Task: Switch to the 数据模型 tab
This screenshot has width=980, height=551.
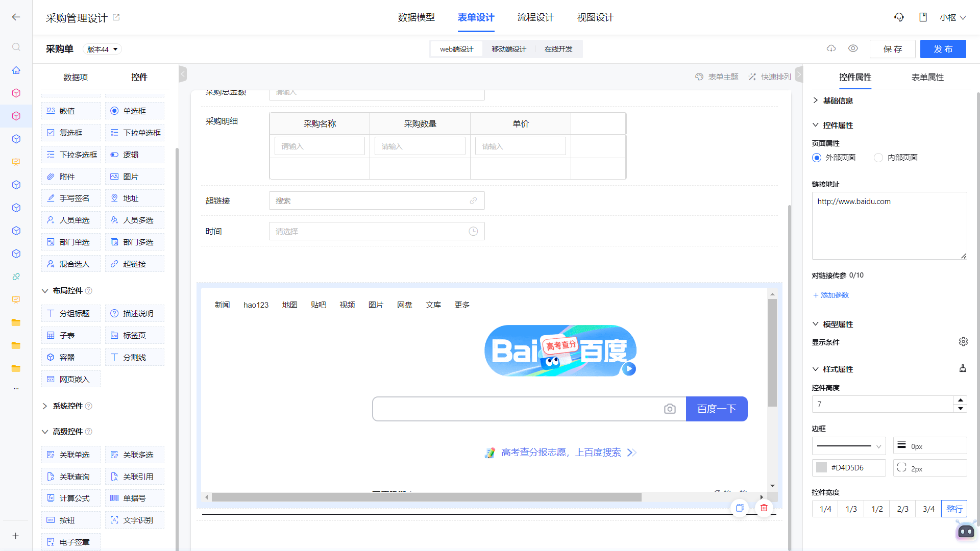Action: [416, 17]
